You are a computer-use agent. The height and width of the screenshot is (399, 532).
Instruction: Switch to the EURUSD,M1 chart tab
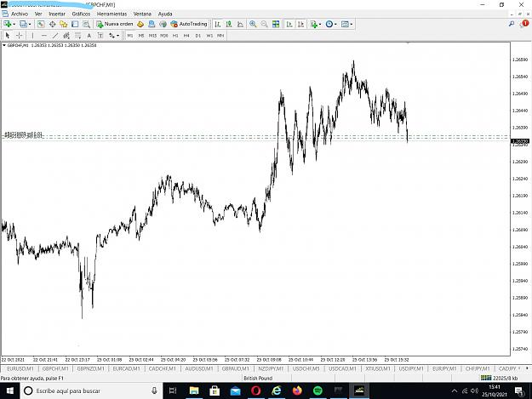pyautogui.click(x=20, y=368)
